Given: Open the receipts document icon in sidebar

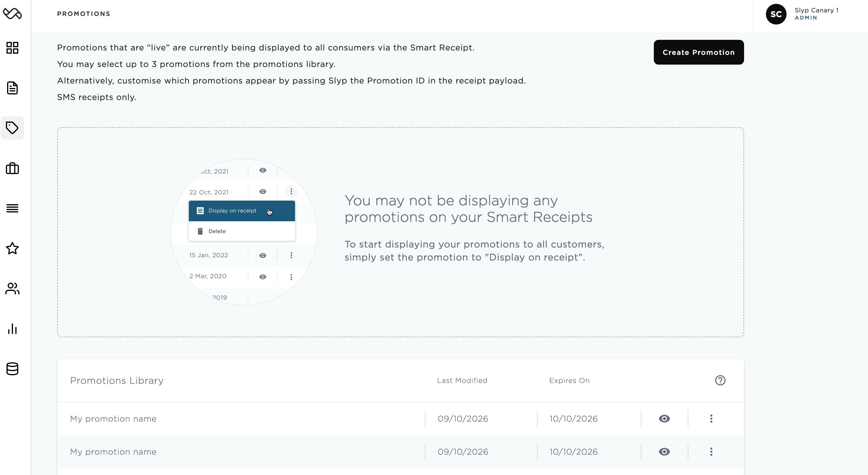Looking at the screenshot, I should pyautogui.click(x=12, y=88).
